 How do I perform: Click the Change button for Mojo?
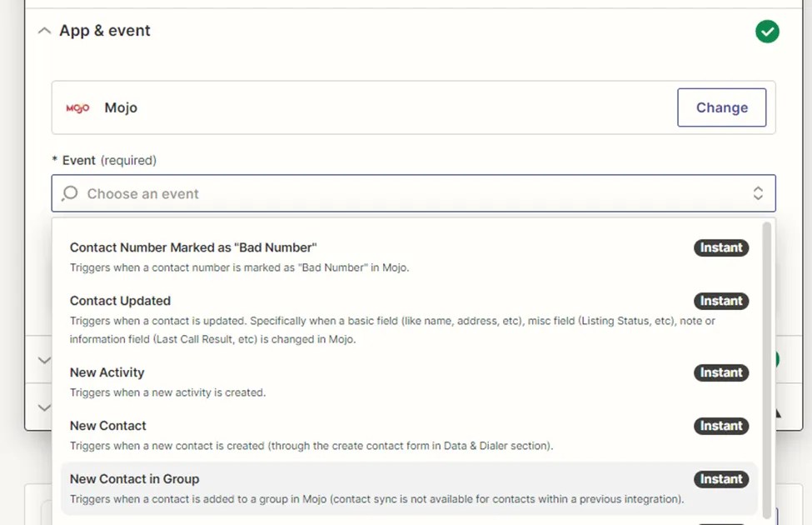click(x=721, y=107)
